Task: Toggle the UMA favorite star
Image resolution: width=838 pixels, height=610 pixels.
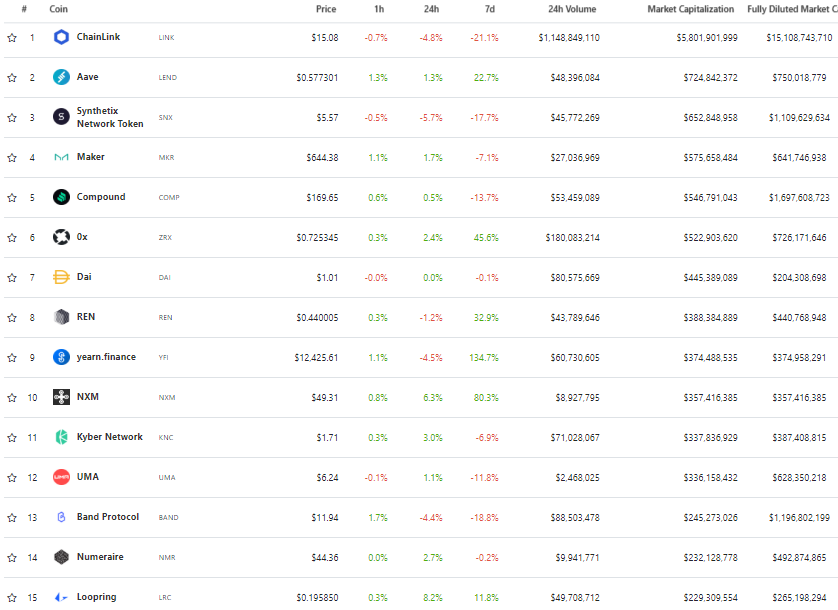Action: tap(12, 477)
